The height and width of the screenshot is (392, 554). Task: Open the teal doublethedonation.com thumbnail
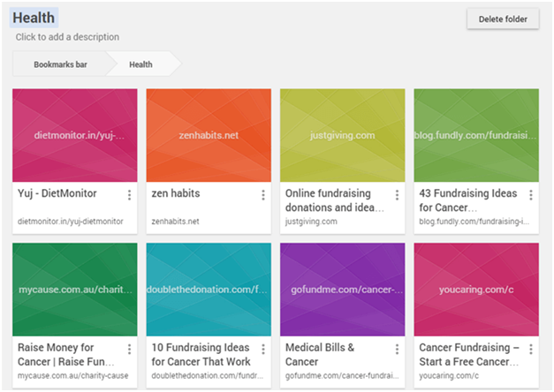(x=209, y=290)
